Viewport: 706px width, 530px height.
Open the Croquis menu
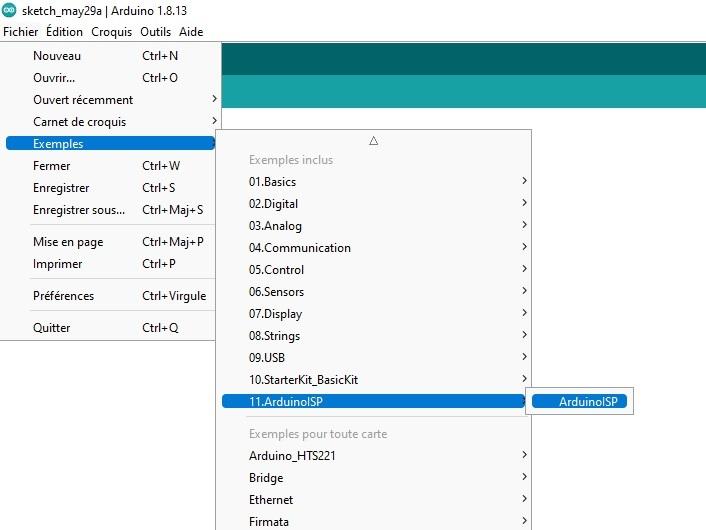[x=111, y=32]
